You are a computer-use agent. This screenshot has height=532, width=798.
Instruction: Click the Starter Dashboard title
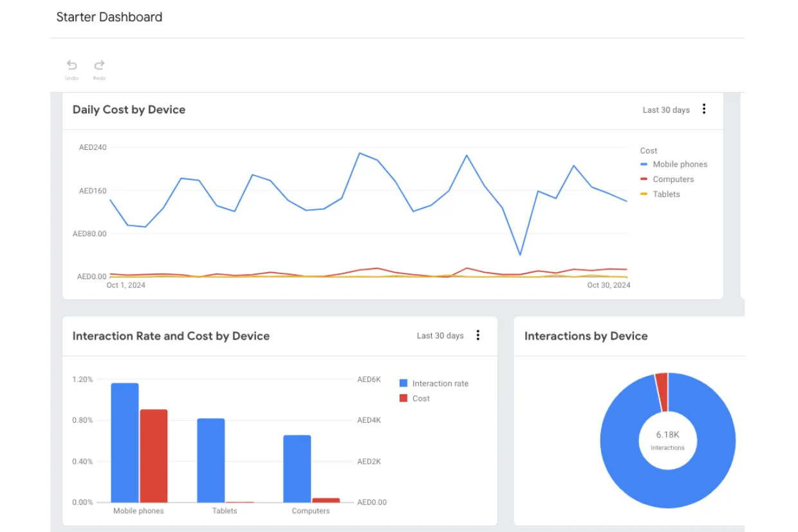pos(109,17)
